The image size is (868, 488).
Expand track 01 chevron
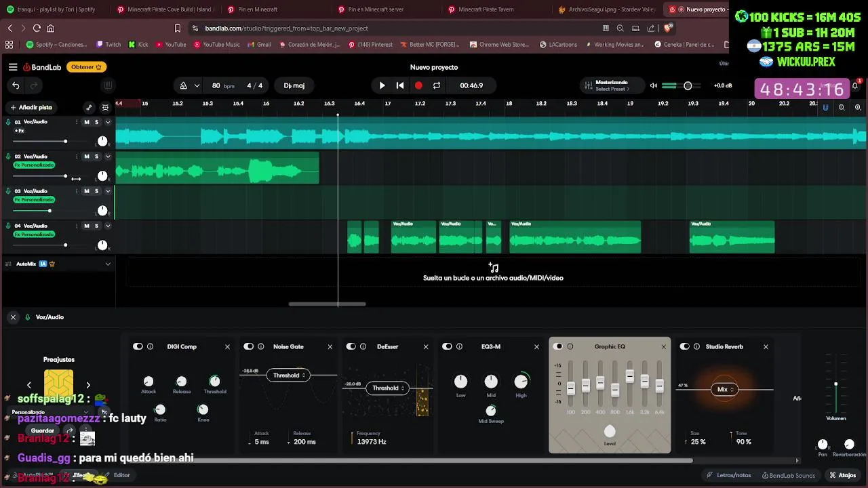(107, 123)
